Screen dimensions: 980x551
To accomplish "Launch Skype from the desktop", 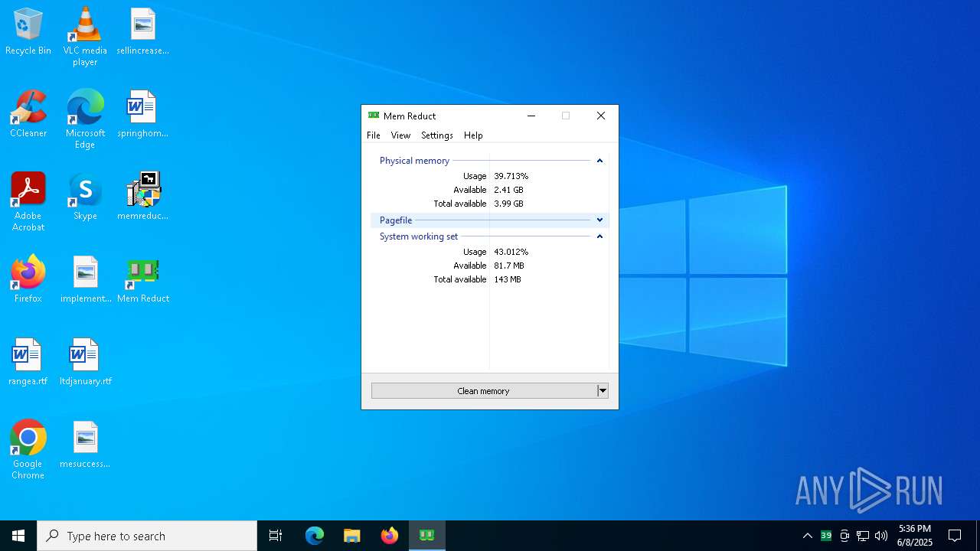I will (x=85, y=197).
